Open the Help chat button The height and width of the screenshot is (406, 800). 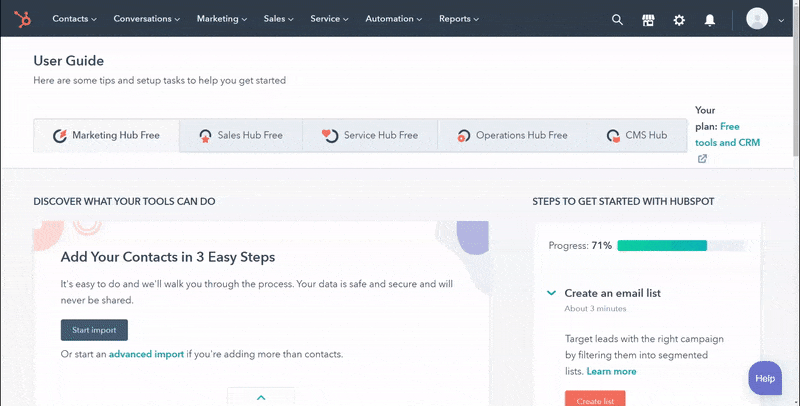coord(765,378)
